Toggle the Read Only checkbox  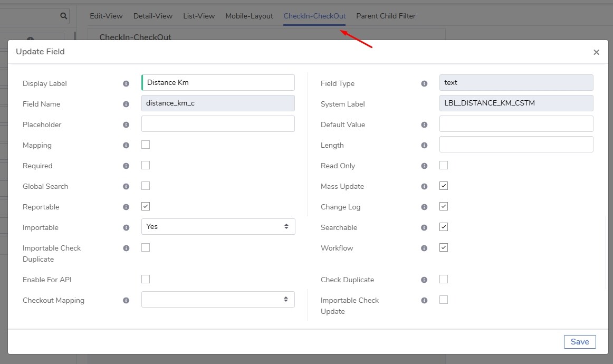443,165
